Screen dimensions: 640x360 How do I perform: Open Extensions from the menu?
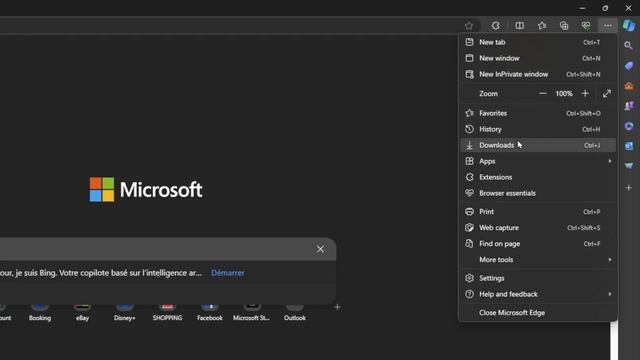click(x=538, y=177)
